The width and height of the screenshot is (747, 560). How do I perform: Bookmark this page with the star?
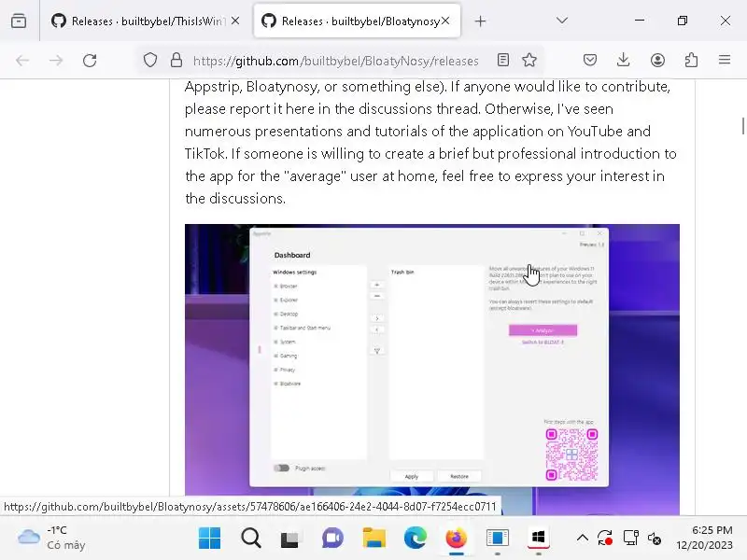pos(529,60)
